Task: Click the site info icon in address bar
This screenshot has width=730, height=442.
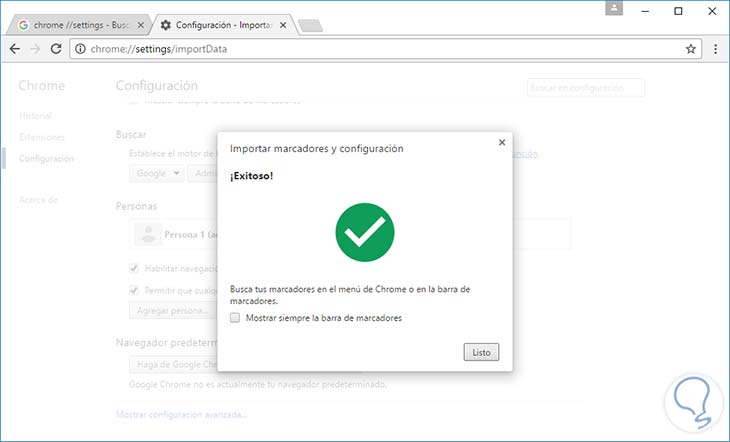Action: click(x=80, y=49)
